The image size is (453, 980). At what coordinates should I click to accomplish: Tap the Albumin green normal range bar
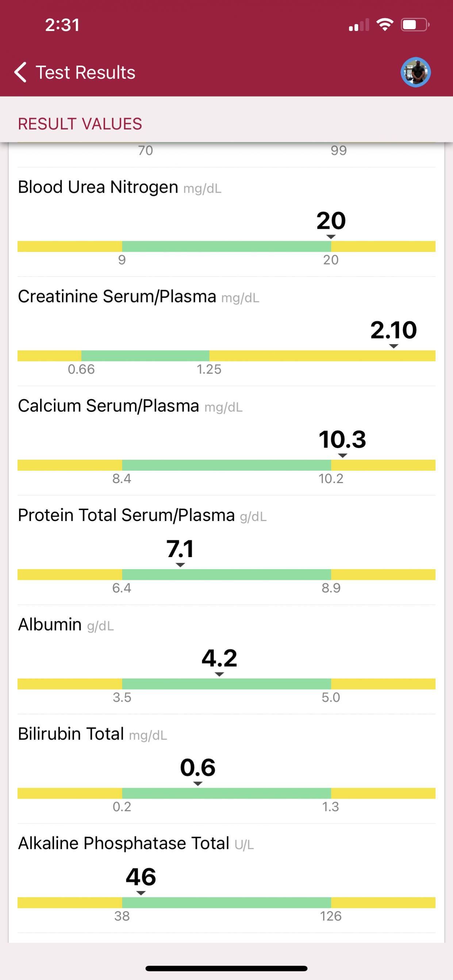pyautogui.click(x=226, y=684)
